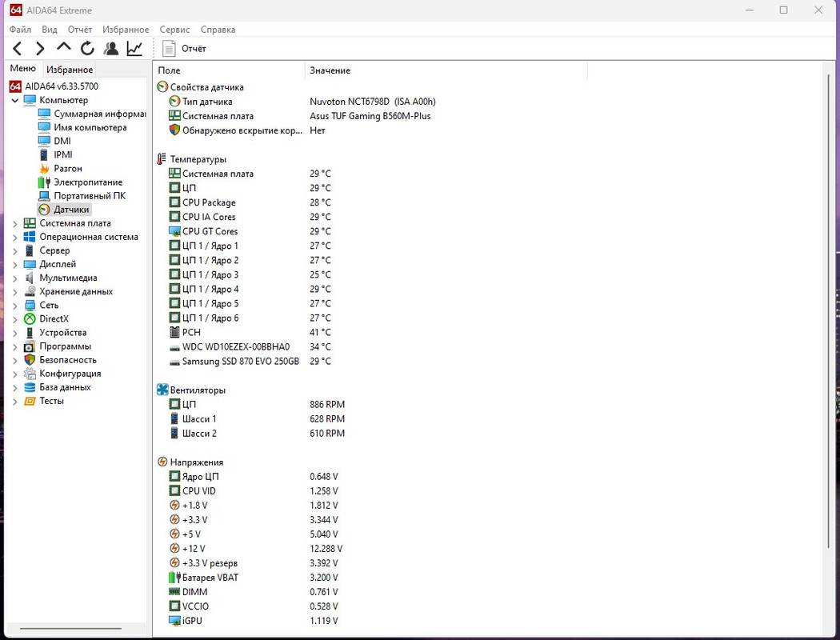Expand the Операционная система tree node
This screenshot has height=640, width=840.
[x=15, y=238]
